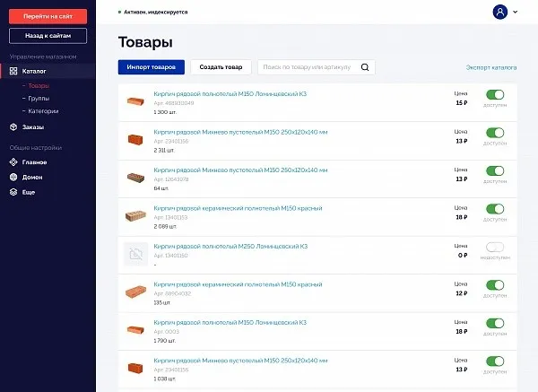Click the Назад к сайтам button
The width and height of the screenshot is (538, 392).
click(48, 36)
